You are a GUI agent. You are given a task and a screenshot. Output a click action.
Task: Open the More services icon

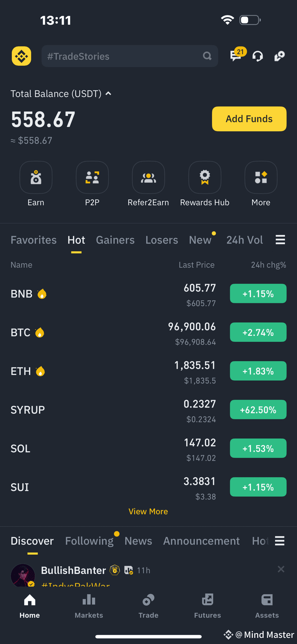(261, 177)
